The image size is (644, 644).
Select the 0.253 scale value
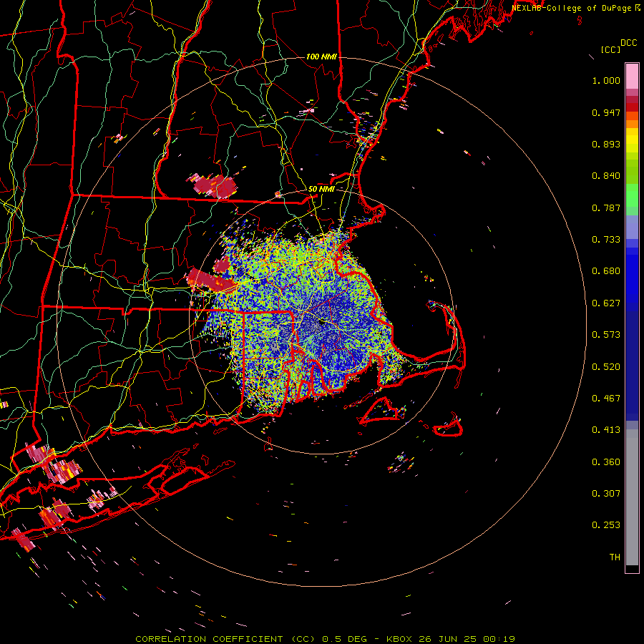(x=606, y=525)
